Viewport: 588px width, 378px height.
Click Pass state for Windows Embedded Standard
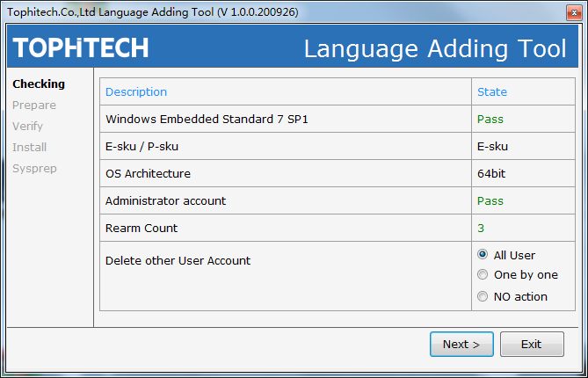tap(490, 120)
